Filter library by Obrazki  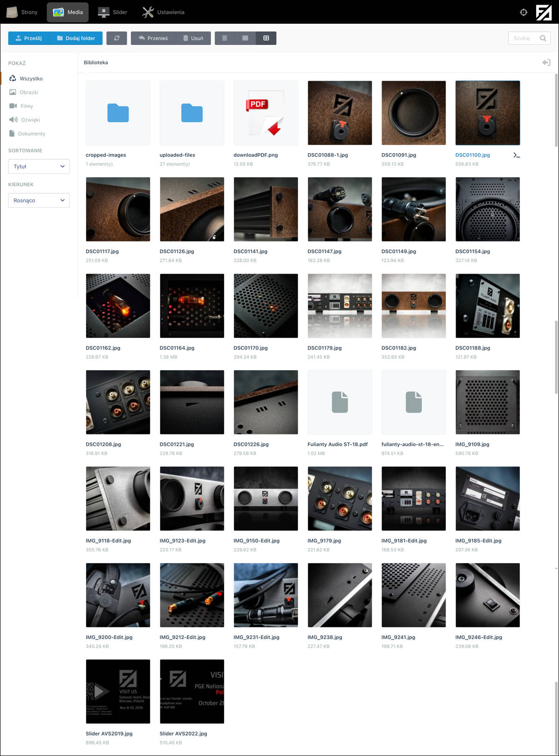pyautogui.click(x=24, y=92)
